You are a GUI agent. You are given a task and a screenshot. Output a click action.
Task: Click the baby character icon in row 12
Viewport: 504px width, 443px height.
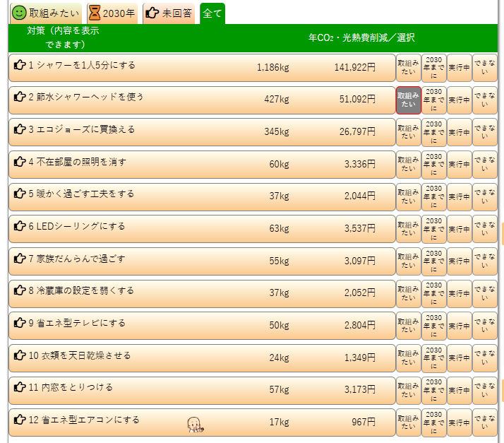click(x=195, y=424)
